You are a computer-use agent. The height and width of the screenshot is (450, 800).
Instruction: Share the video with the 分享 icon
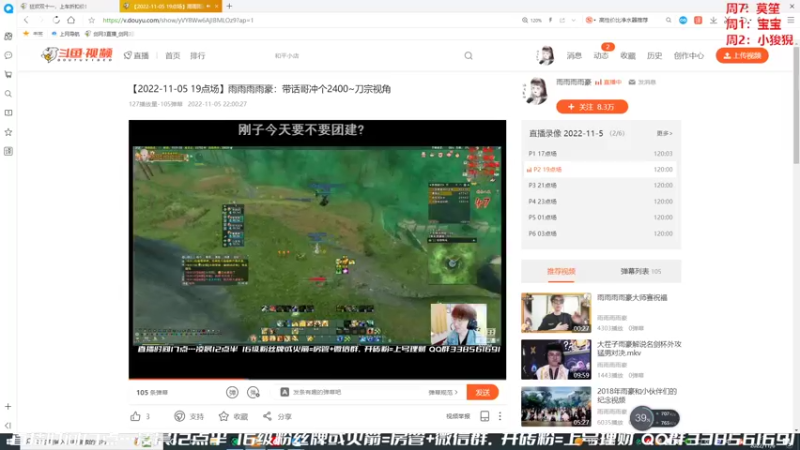(x=267, y=416)
